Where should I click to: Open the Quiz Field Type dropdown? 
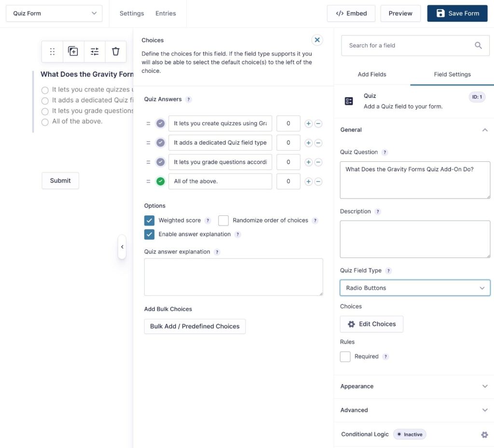(x=414, y=288)
